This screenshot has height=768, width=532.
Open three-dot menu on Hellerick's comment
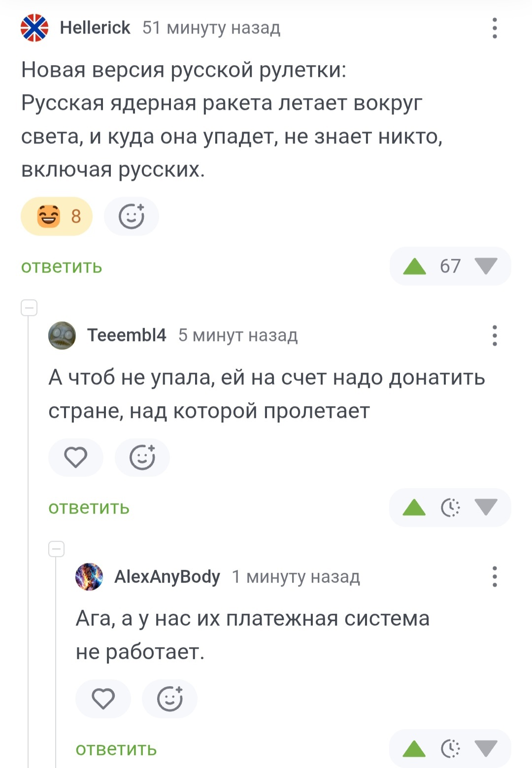[495, 28]
